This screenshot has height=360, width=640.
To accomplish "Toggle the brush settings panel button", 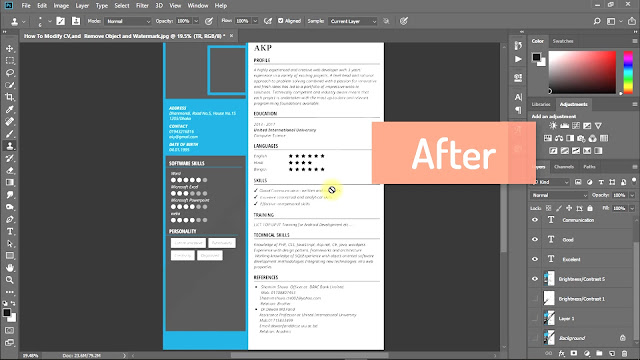I will pos(60,21).
